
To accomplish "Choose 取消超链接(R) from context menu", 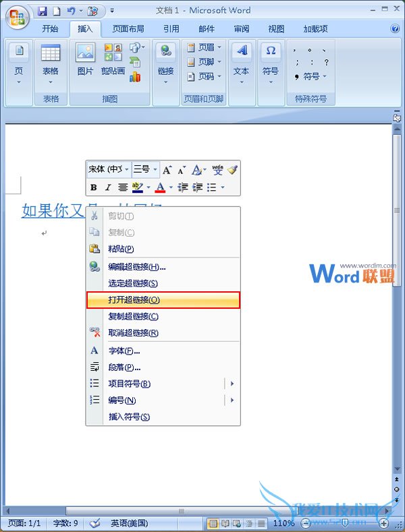I will click(163, 333).
